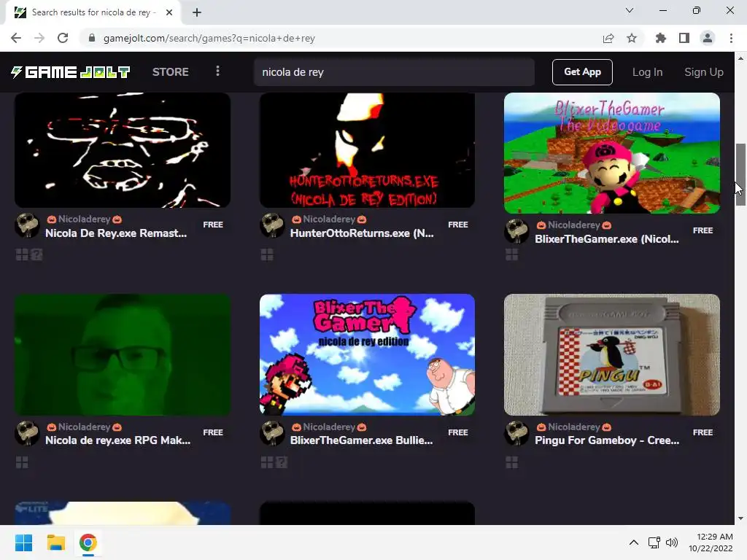Click avatar beside Nicola de rey.exe RPG Mak...

tap(27, 433)
